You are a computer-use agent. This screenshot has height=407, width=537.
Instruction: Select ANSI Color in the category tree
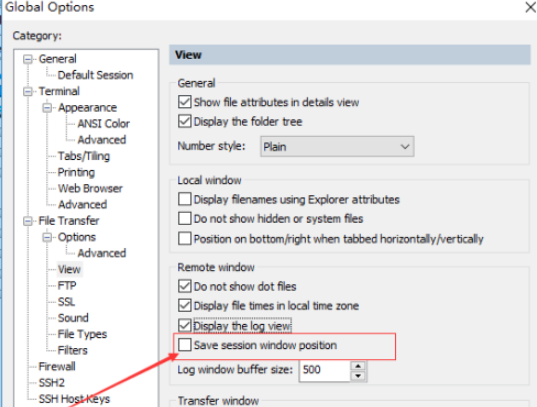coord(103,124)
